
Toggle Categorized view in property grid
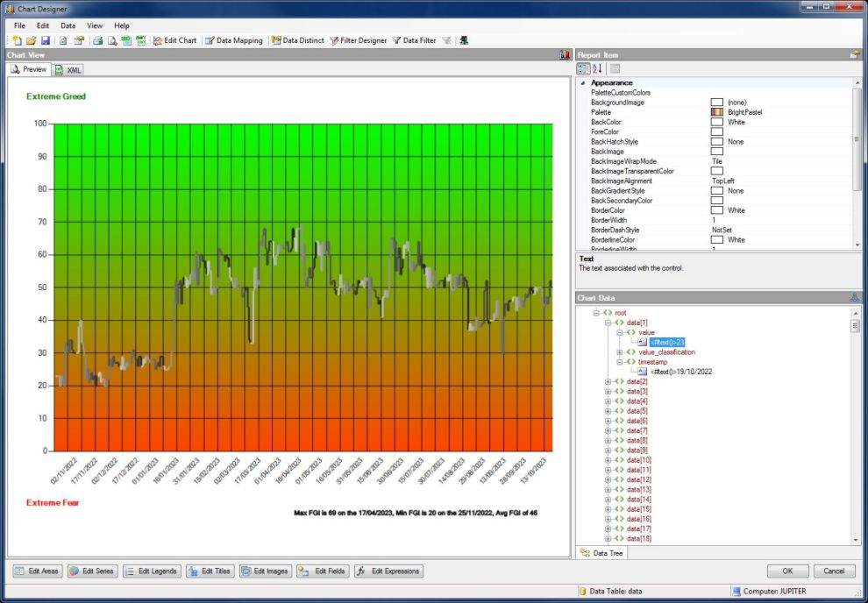click(x=583, y=68)
